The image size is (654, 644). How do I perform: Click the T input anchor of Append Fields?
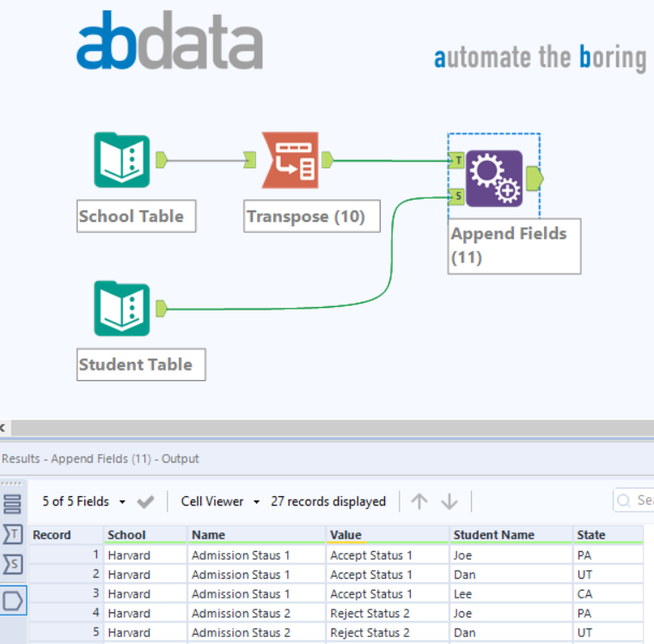[x=457, y=160]
